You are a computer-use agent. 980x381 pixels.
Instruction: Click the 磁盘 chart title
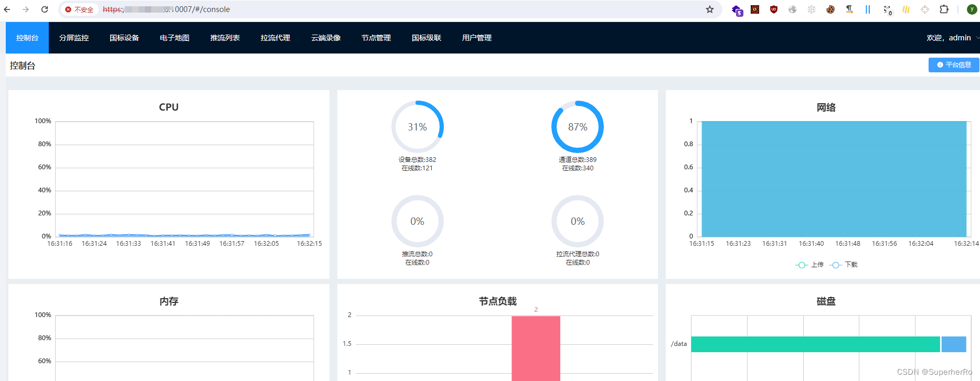click(x=826, y=301)
